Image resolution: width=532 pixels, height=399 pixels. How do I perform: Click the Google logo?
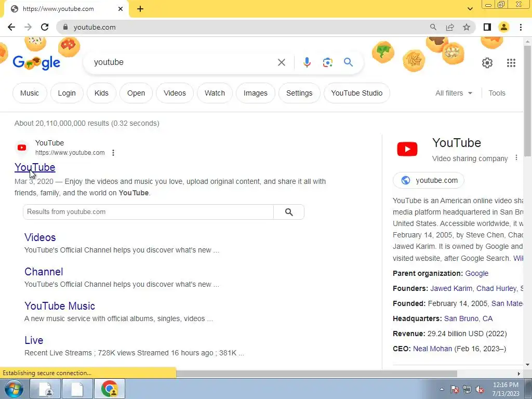[x=37, y=62]
